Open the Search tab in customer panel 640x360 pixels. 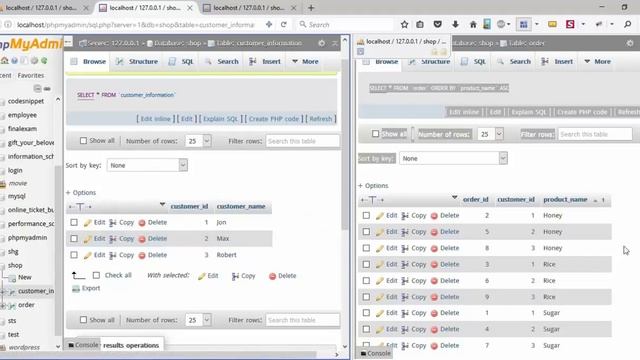(x=222, y=62)
